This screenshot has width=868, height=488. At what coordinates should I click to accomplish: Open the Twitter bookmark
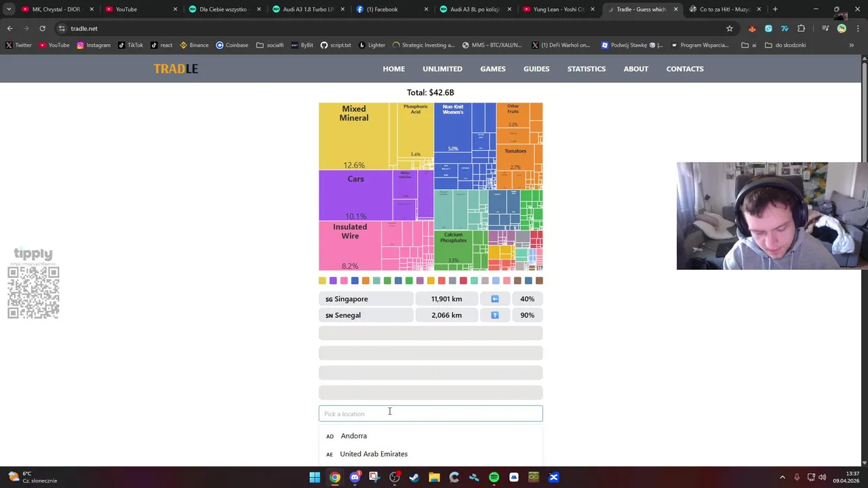pyautogui.click(x=18, y=45)
